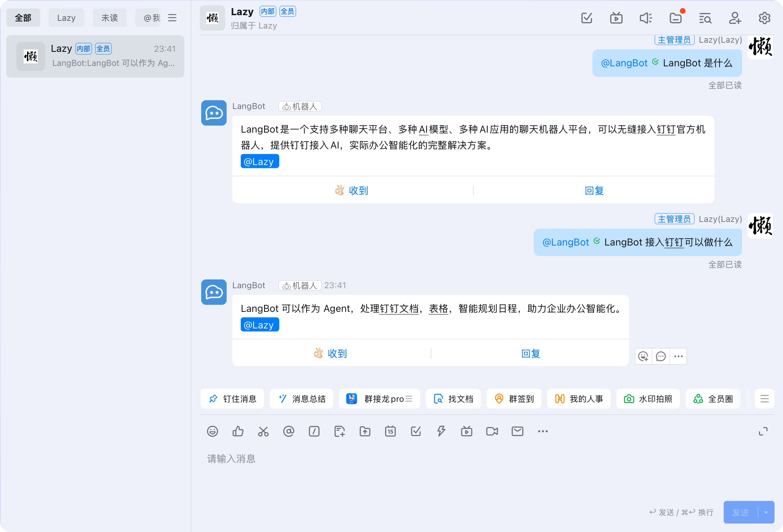
Task: Click the calendar schedule icon in toolbar
Action: tap(390, 431)
